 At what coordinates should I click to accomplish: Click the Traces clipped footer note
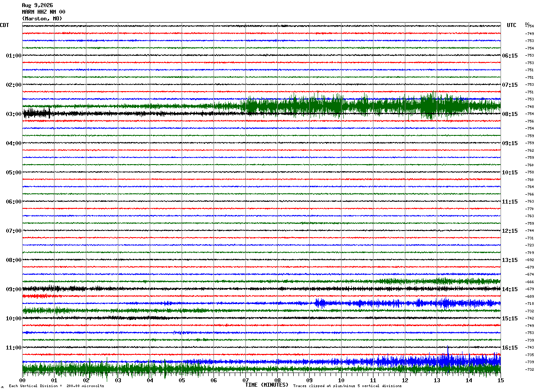[x=347, y=386]
